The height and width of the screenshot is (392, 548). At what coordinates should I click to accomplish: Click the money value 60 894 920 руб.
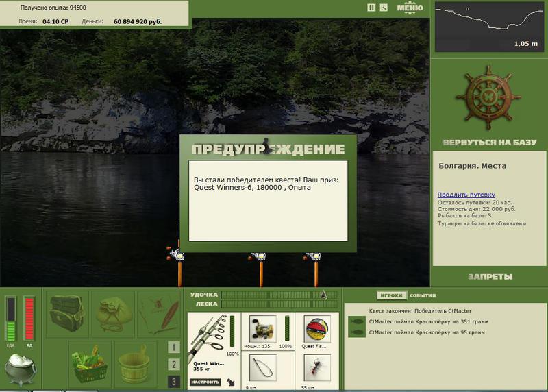(138, 22)
